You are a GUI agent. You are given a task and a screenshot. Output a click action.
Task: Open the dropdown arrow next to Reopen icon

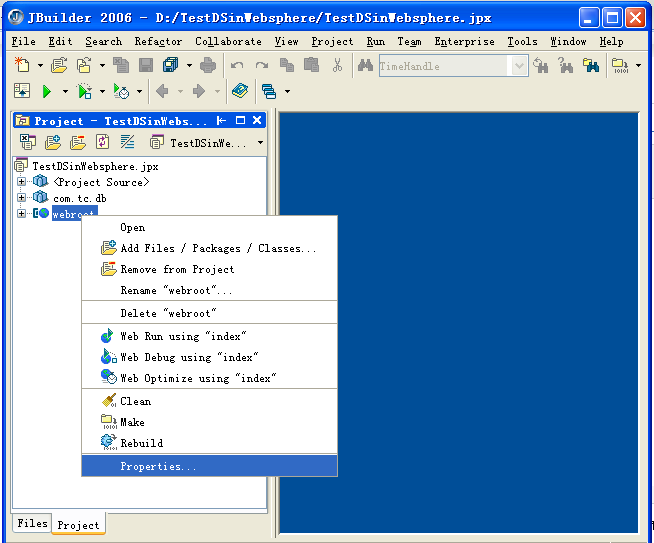[102, 65]
